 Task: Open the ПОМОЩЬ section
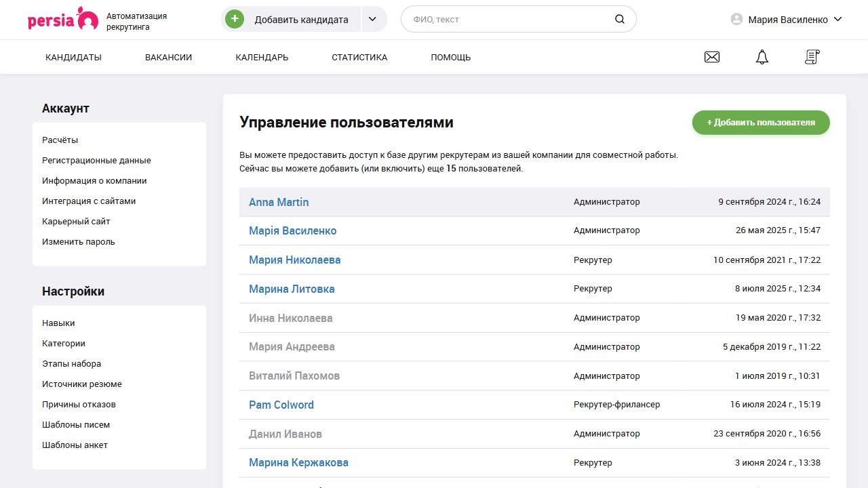[450, 57]
